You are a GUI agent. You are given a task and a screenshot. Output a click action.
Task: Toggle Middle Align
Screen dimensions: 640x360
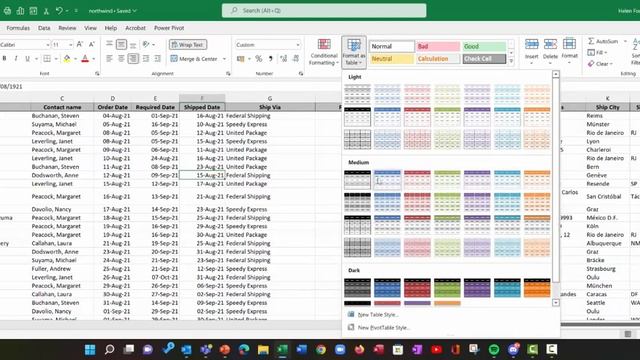coord(121,44)
